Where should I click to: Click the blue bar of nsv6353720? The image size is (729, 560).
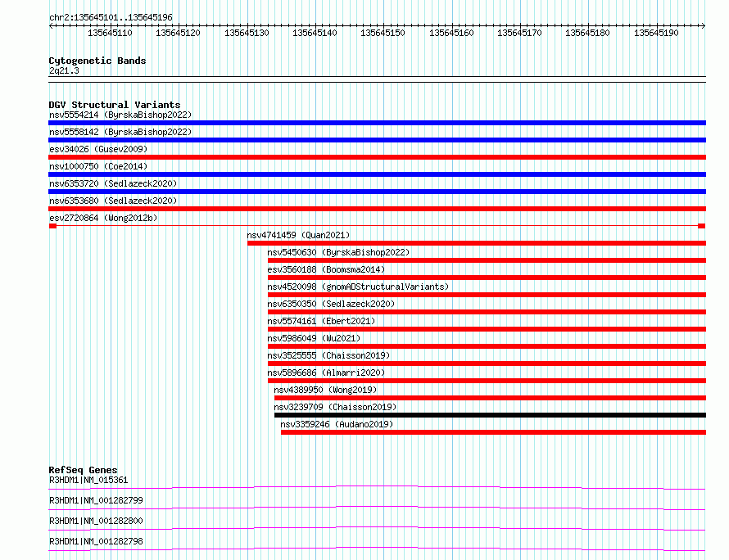click(x=377, y=192)
